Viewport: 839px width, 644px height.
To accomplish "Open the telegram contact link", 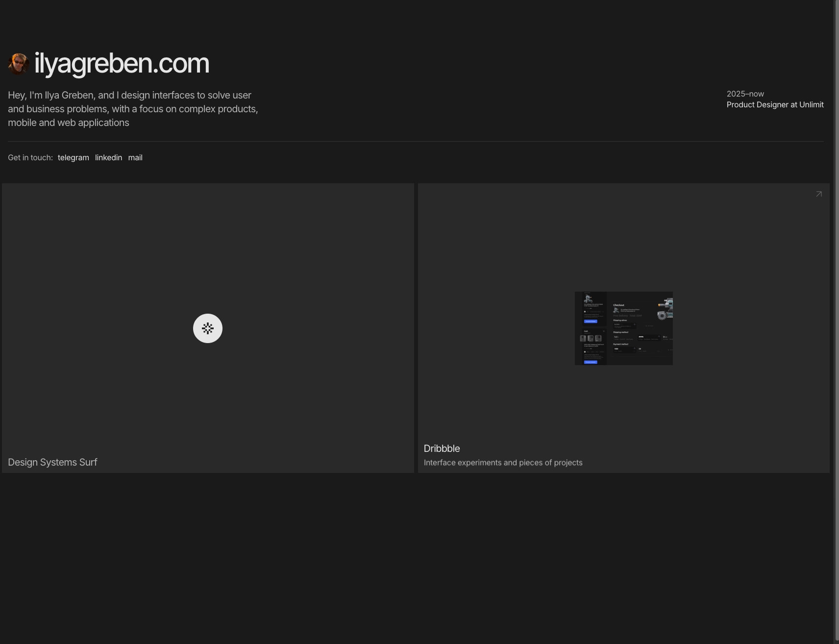I will (74, 157).
